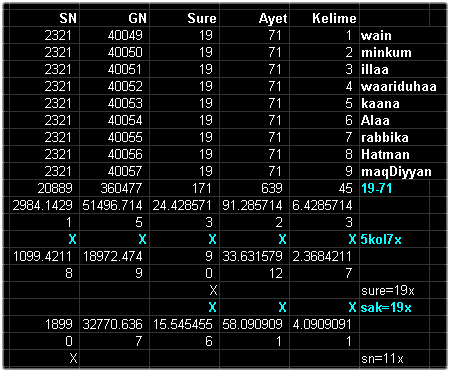Screen dimensions: 450x372
Task: Click the value 18972.474
Action: (x=112, y=256)
